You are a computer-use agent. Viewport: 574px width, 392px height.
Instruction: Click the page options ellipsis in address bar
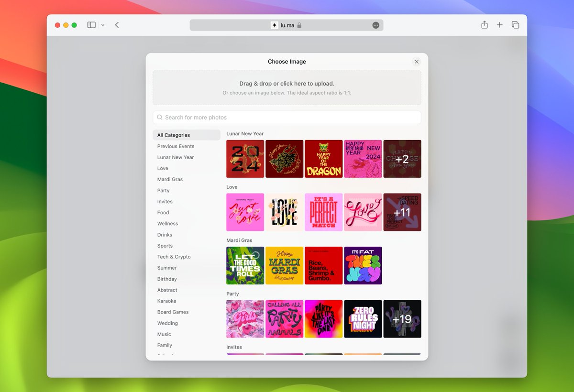[376, 25]
